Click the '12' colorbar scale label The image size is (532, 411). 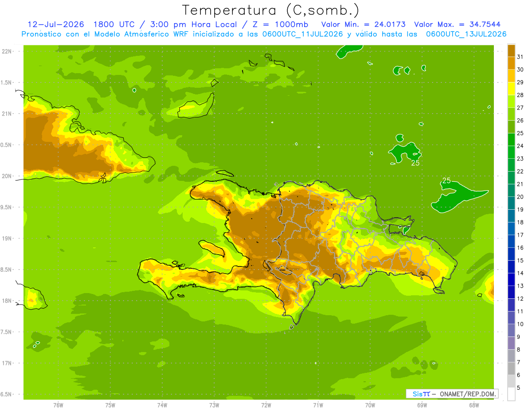click(x=520, y=299)
